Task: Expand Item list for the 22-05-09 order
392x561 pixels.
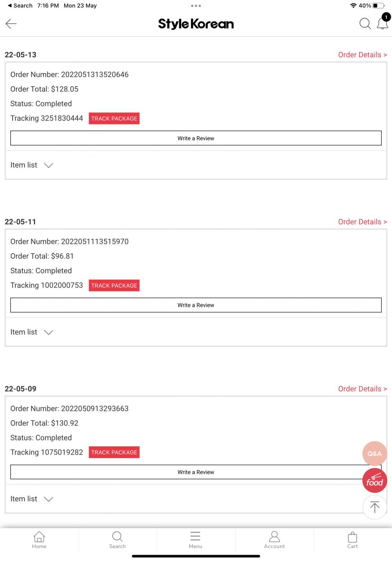Action: pos(32,499)
